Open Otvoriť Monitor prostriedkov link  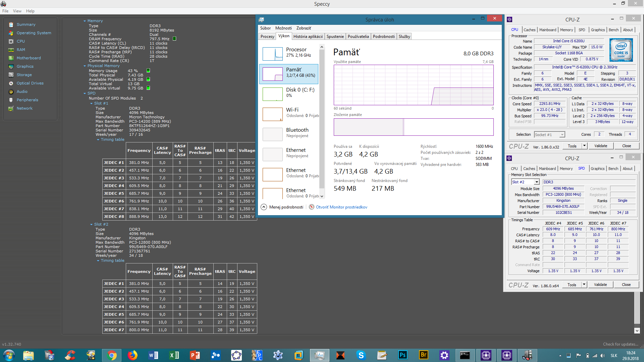[341, 207]
